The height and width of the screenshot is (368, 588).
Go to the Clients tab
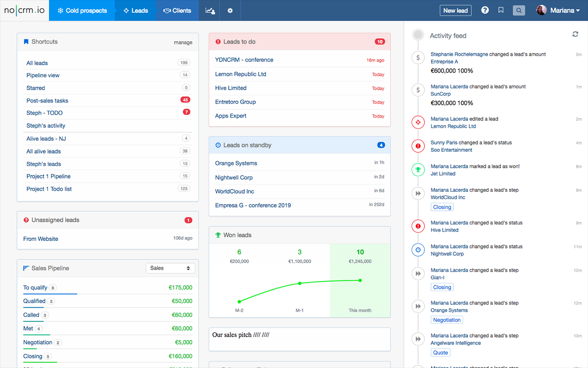[x=177, y=11]
